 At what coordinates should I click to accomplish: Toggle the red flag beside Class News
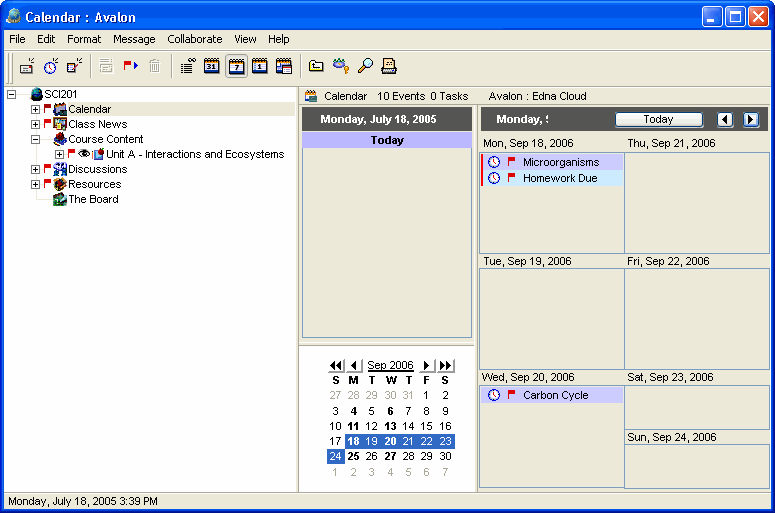click(47, 124)
